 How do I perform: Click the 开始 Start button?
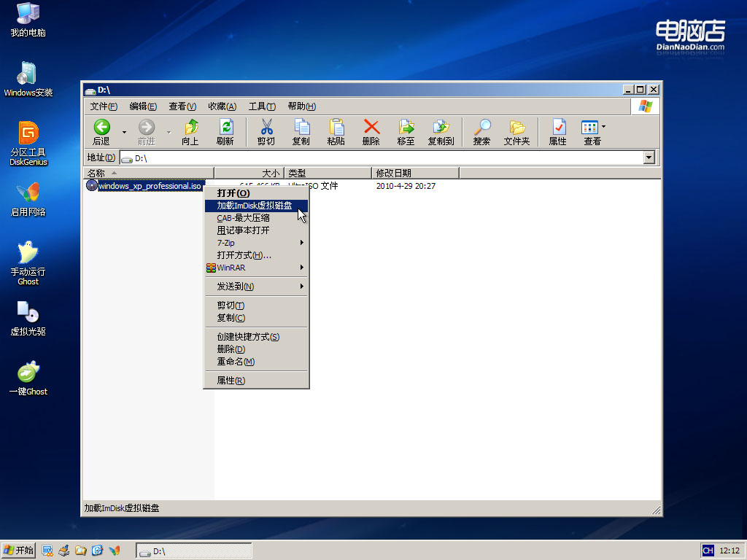pyautogui.click(x=20, y=550)
